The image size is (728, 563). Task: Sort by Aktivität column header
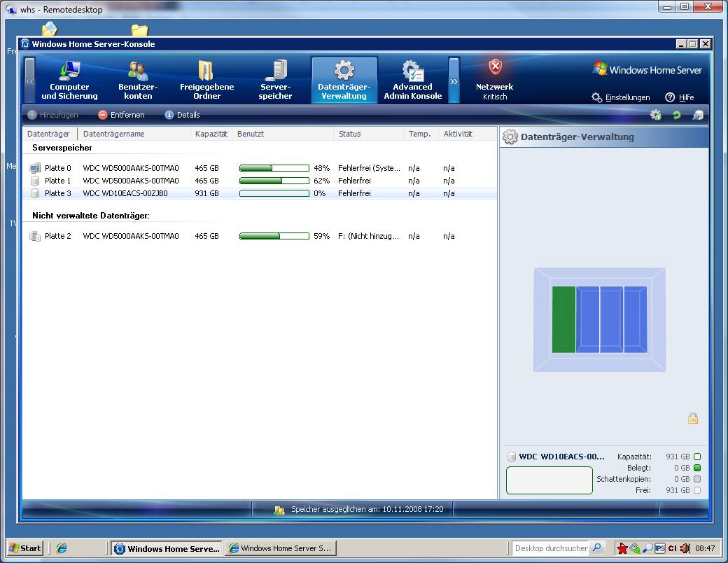[468, 134]
